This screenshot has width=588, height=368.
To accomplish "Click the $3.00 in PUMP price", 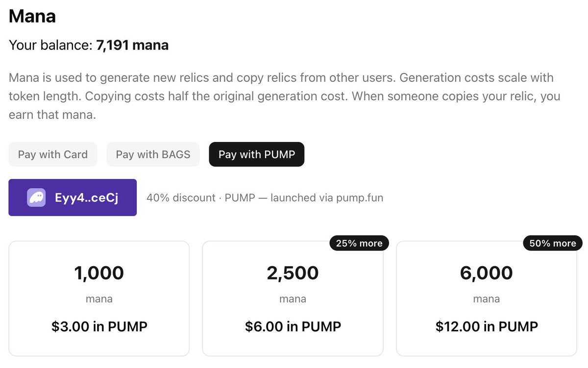I will [x=99, y=326].
